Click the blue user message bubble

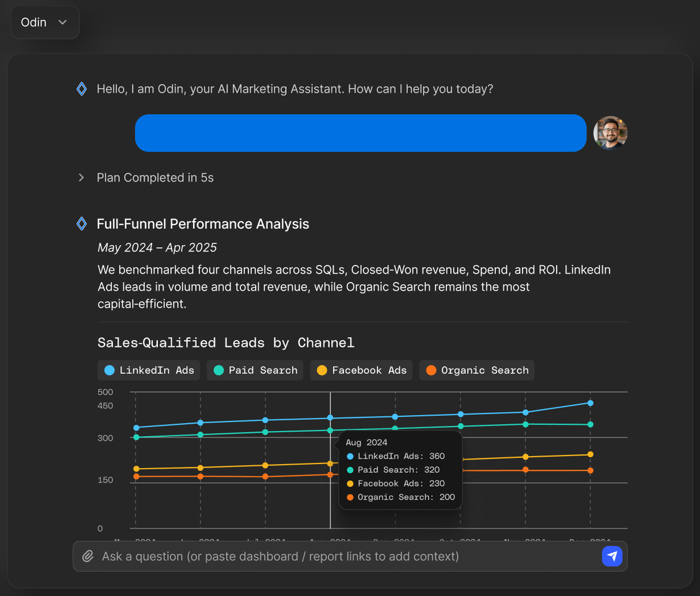coord(361,133)
